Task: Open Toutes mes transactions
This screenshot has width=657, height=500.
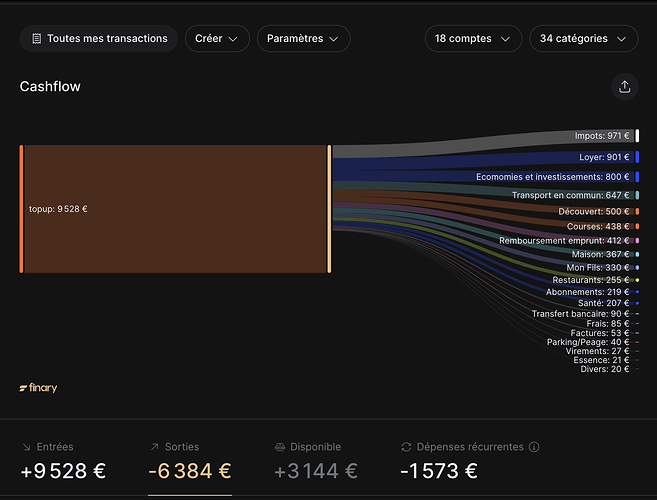Action: [x=98, y=39]
